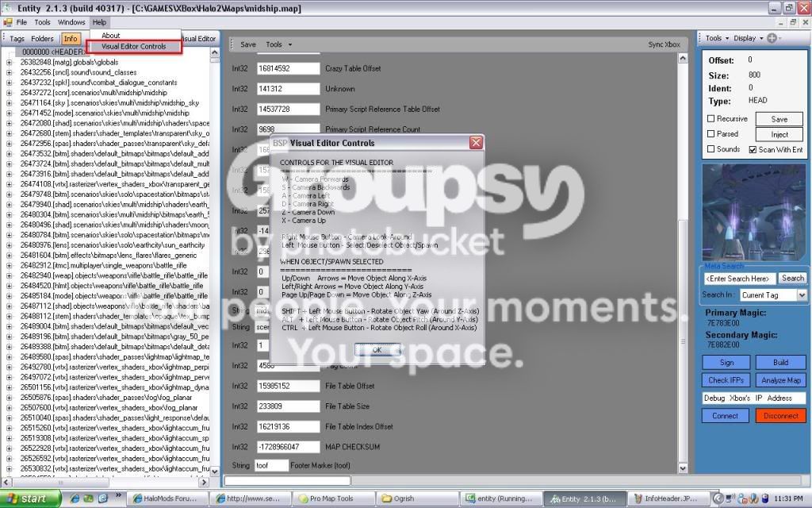This screenshot has width=812, height=508.
Task: Switch to the Folders tab
Action: pos(42,38)
